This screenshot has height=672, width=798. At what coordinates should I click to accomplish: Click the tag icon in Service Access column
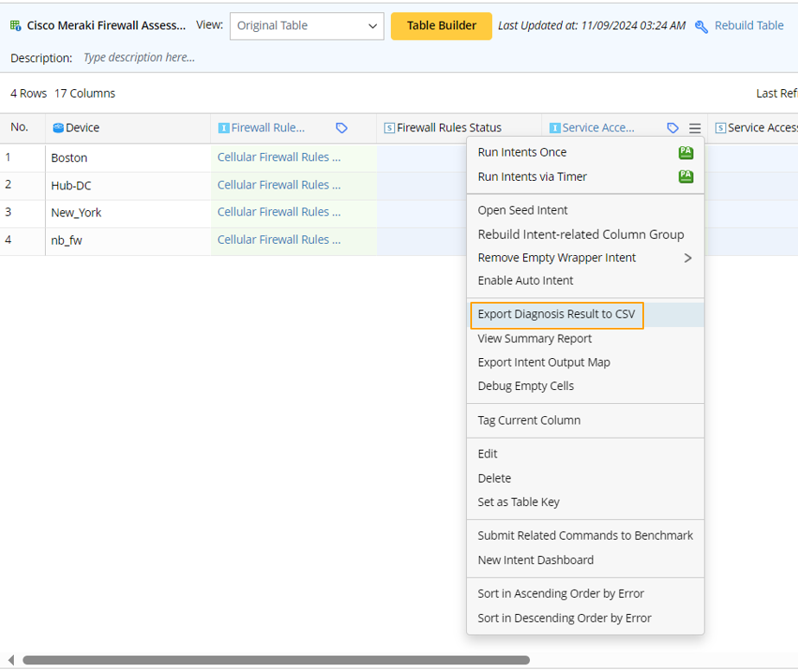[673, 128]
